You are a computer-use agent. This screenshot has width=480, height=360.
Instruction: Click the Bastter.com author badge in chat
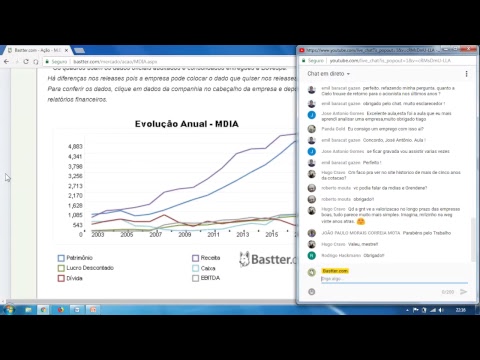click(335, 271)
